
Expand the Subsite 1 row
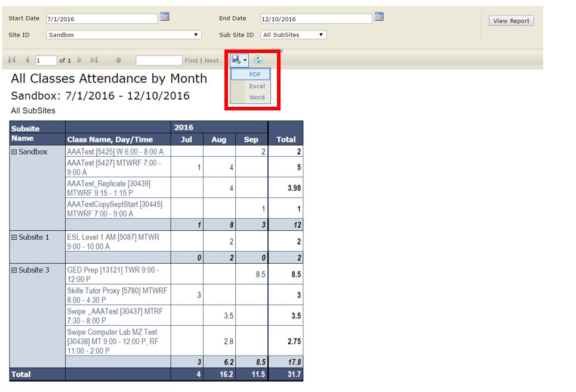(14, 237)
